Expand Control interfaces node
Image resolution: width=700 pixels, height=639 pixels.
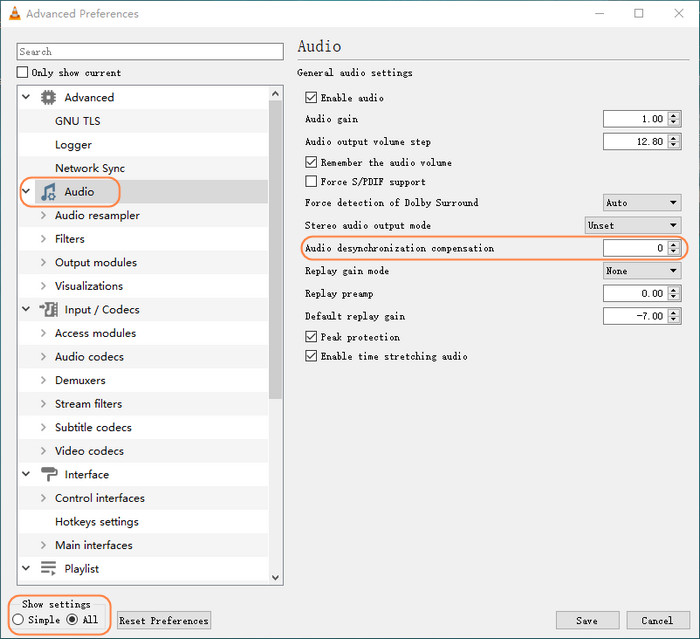(x=43, y=498)
